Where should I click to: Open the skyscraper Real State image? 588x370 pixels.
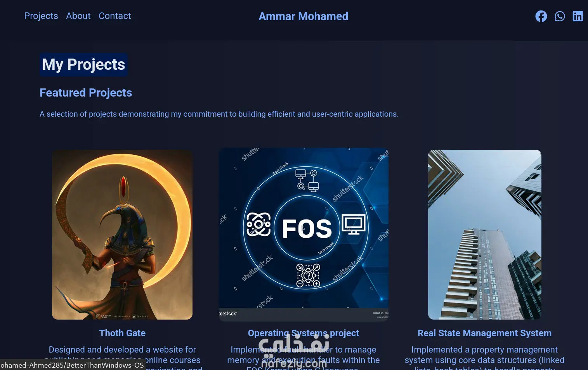click(x=485, y=235)
